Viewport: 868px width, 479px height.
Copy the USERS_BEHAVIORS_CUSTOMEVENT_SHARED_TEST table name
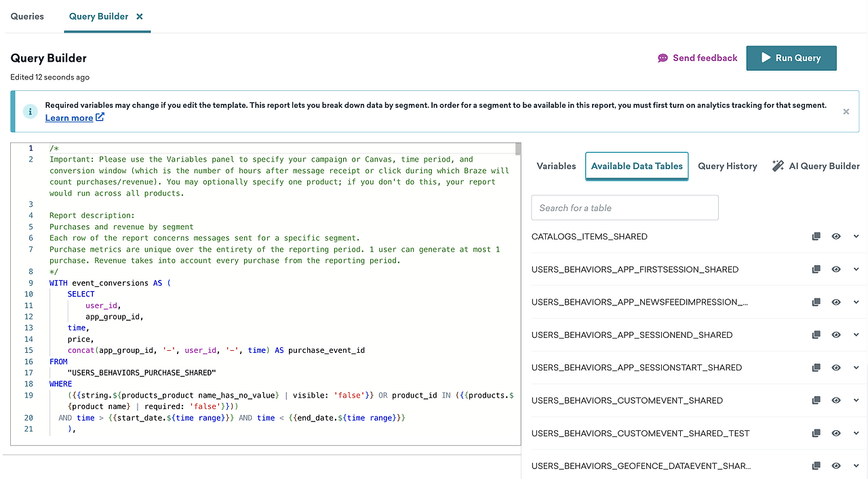[816, 433]
